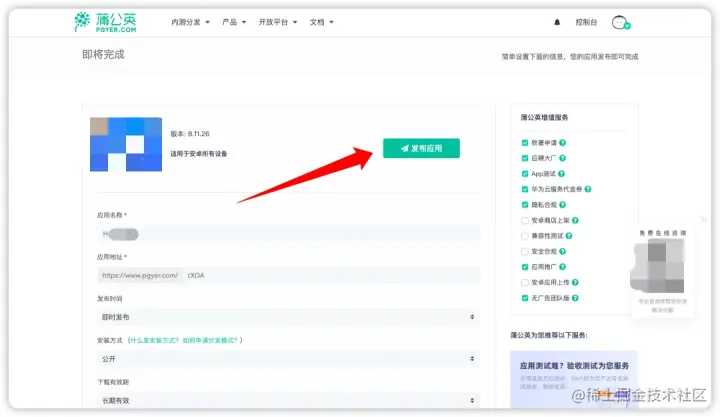Open the 安装方式 dropdown showing 公开
The width and height of the screenshot is (720, 417).
(288, 359)
